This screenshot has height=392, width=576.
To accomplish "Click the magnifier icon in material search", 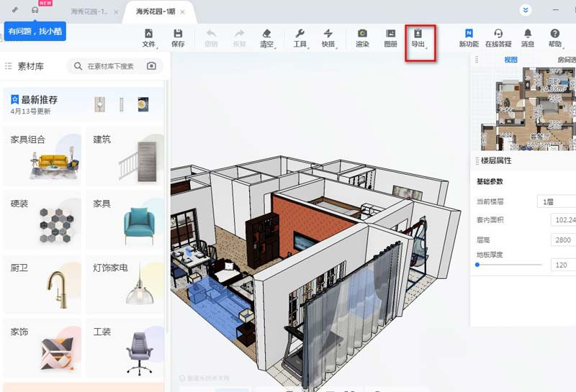I will (78, 66).
